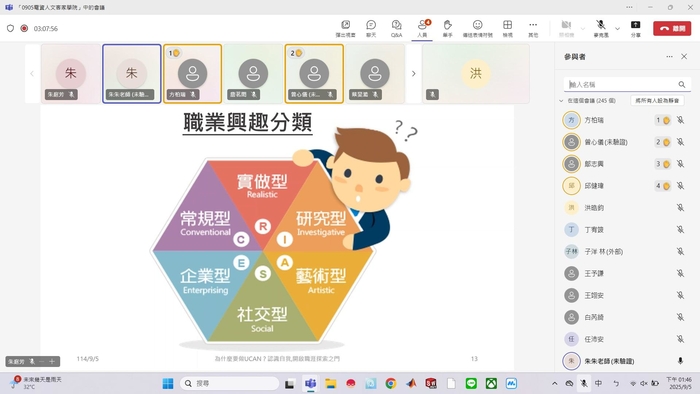Open File Explorer from the taskbar
Image resolution: width=700 pixels, height=394 pixels.
coord(330,383)
